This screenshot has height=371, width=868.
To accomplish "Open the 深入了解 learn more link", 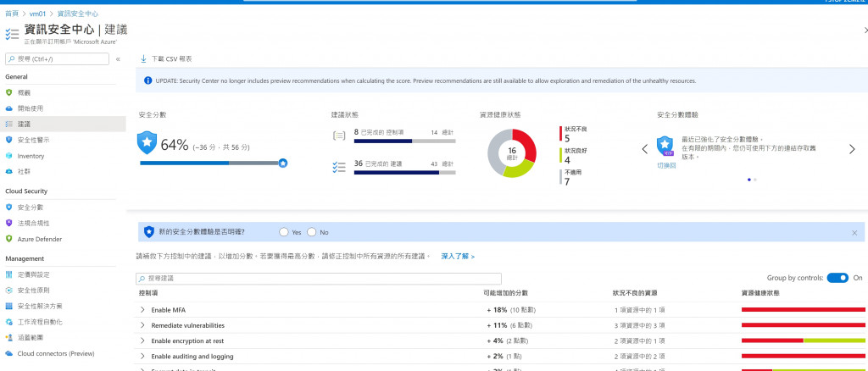I will (x=458, y=257).
